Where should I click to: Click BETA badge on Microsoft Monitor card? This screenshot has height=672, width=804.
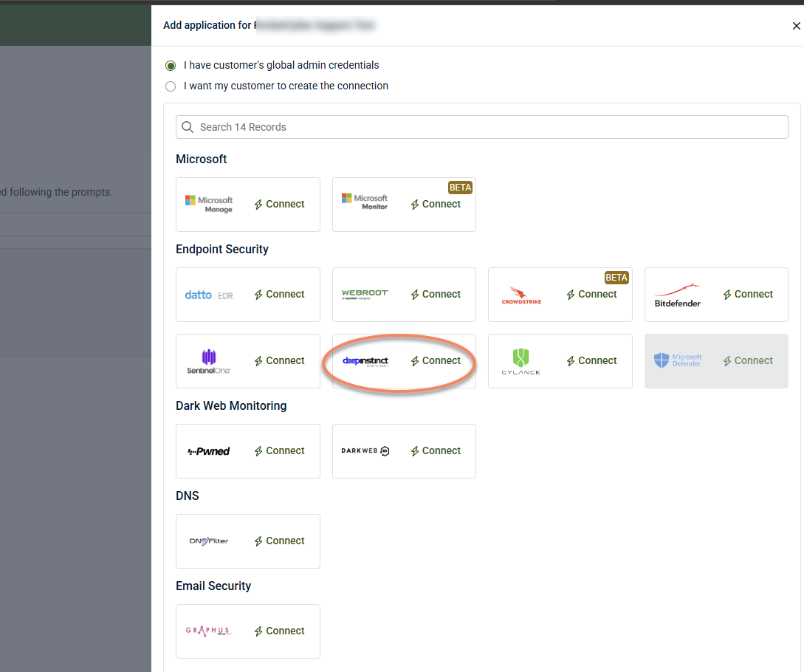[460, 188]
